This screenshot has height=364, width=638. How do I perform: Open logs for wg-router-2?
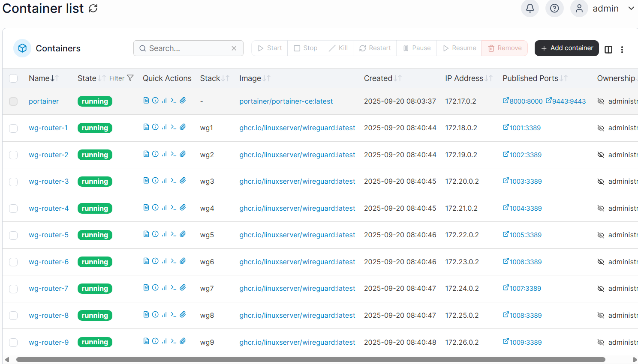point(146,154)
